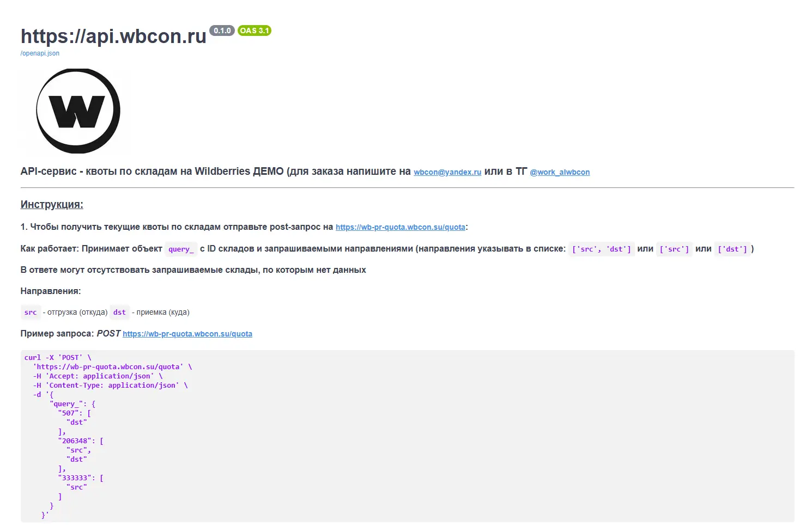Screen dimensions: 812x532
Task: Click the dst direction code tag
Action: (119, 312)
